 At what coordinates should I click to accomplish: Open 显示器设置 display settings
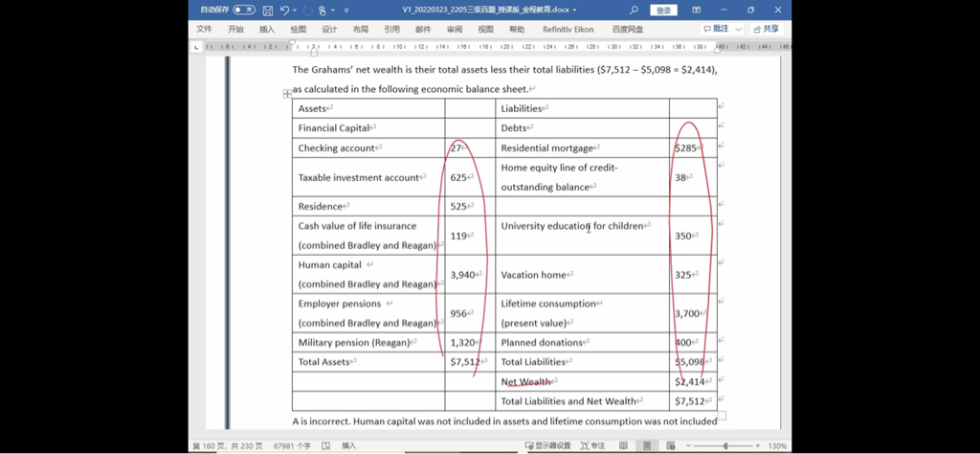548,446
